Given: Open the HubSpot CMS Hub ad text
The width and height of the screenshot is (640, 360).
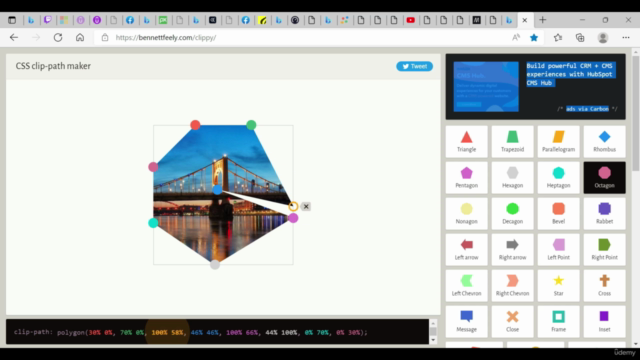Looking at the screenshot, I should 570,74.
